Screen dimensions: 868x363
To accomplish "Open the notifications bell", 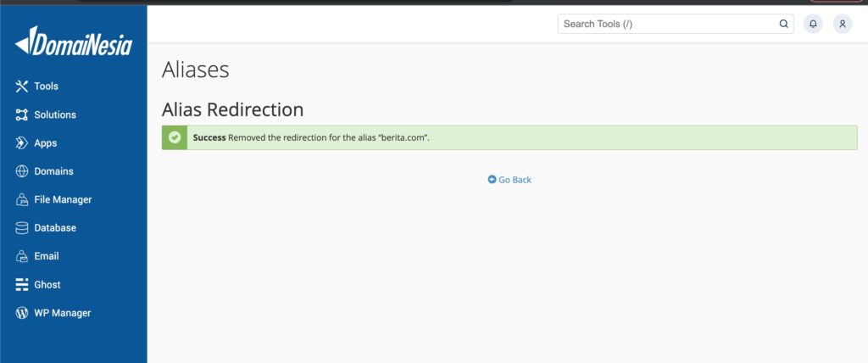I will [x=813, y=24].
